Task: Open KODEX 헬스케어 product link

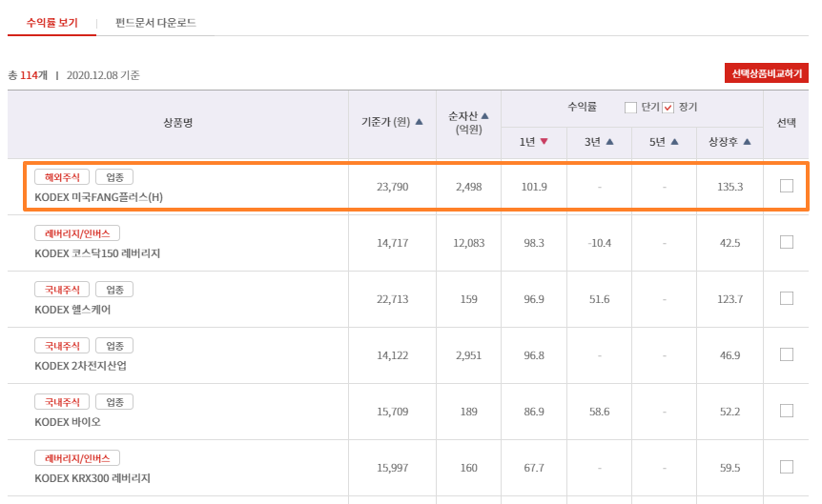Action: [x=72, y=310]
